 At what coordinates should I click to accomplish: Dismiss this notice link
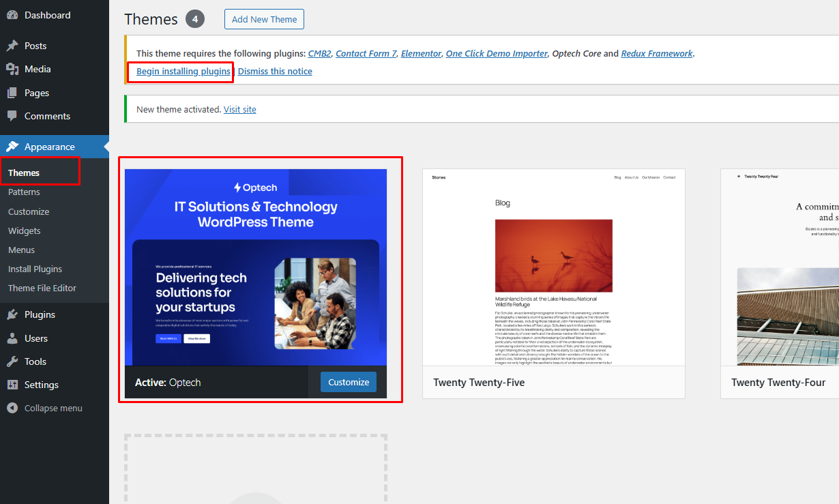pos(275,71)
